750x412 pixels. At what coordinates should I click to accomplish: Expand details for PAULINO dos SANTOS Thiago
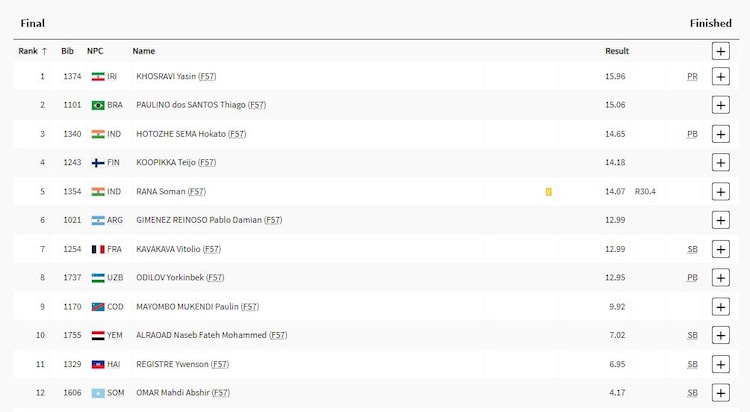[720, 105]
